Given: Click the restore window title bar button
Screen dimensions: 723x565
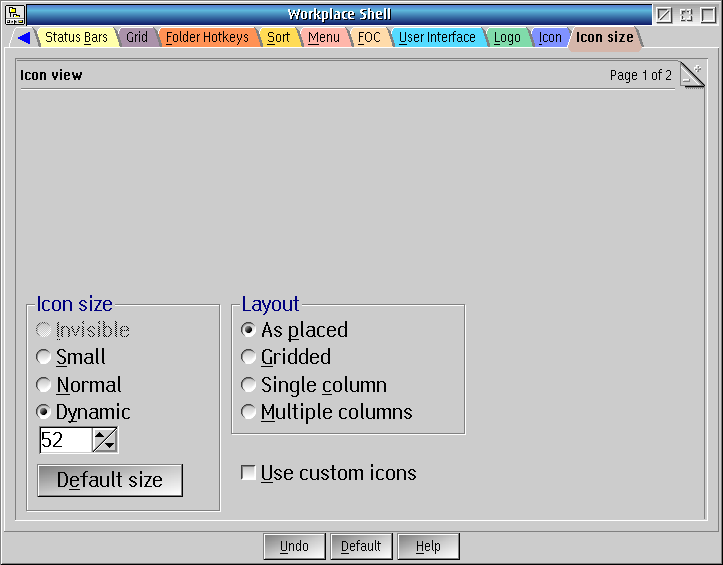Looking at the screenshot, I should coord(687,15).
